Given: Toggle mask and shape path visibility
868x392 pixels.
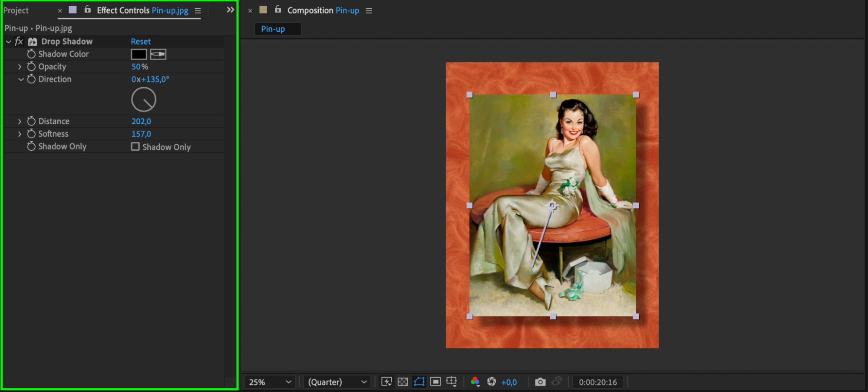Looking at the screenshot, I should (x=419, y=382).
